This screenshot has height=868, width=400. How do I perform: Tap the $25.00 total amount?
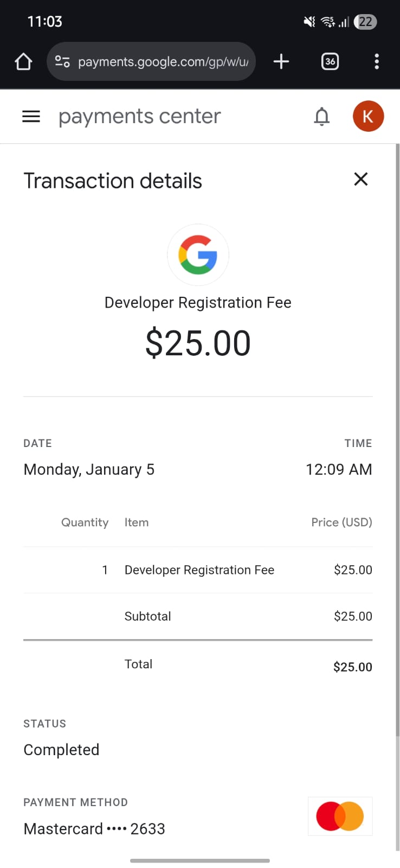pos(352,667)
